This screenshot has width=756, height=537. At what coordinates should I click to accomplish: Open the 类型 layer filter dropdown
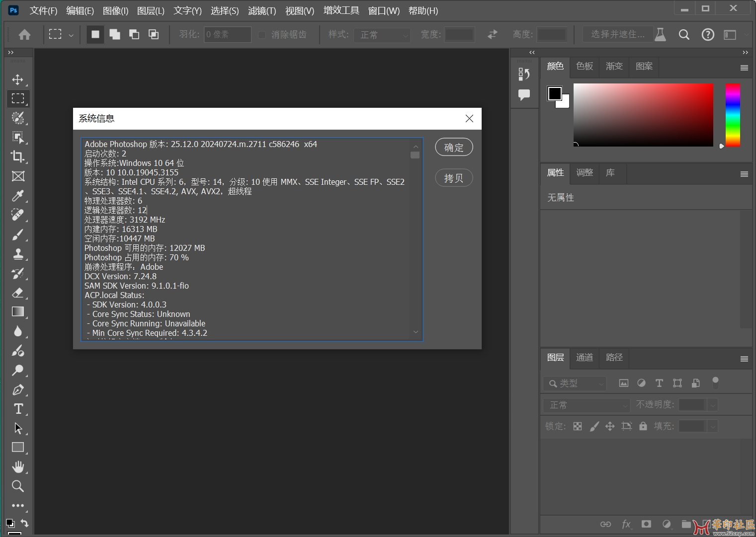tap(575, 384)
